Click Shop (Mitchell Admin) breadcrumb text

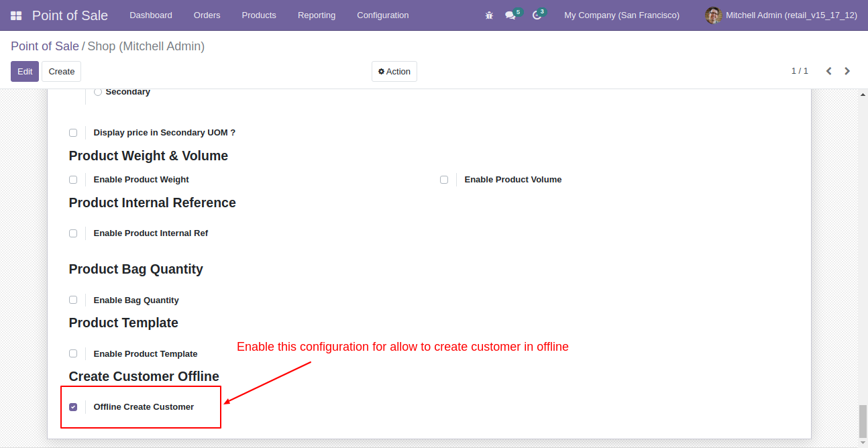coord(146,46)
